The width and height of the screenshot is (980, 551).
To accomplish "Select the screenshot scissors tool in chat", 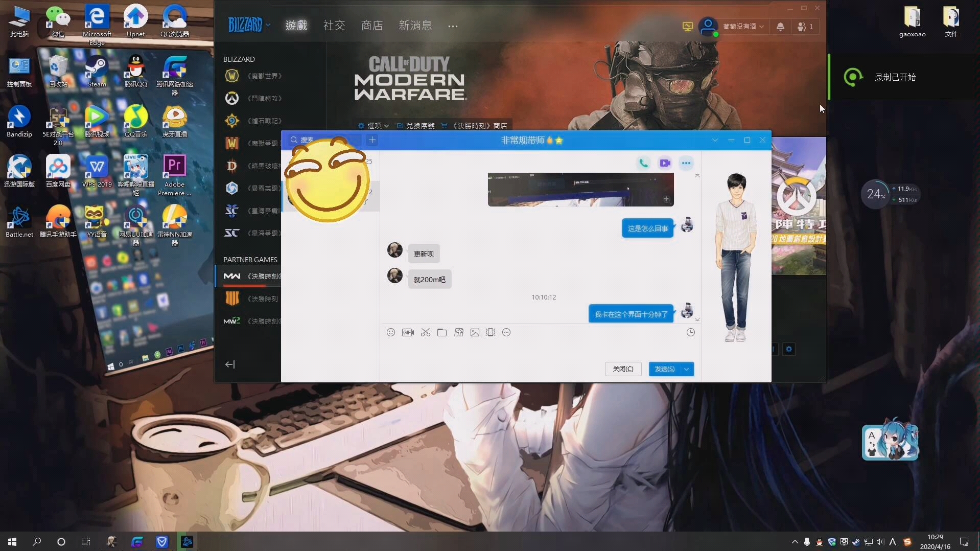I will coord(426,332).
